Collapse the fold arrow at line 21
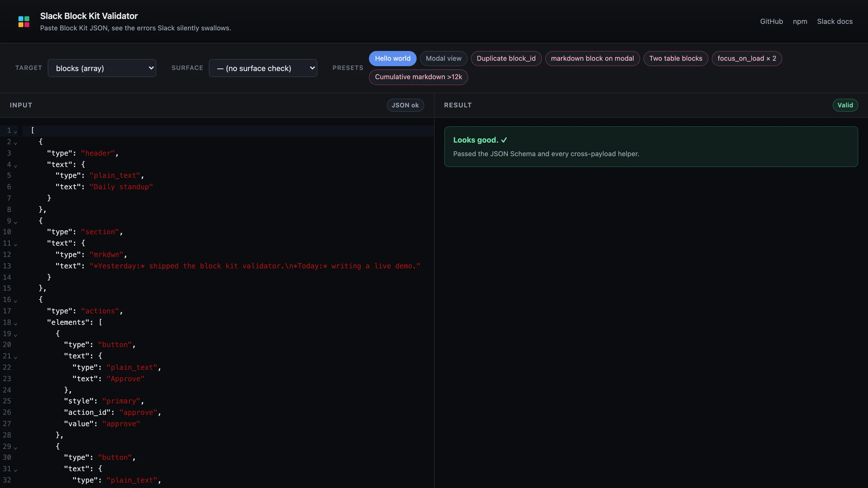Screen dimensions: 868x488 click(15, 357)
